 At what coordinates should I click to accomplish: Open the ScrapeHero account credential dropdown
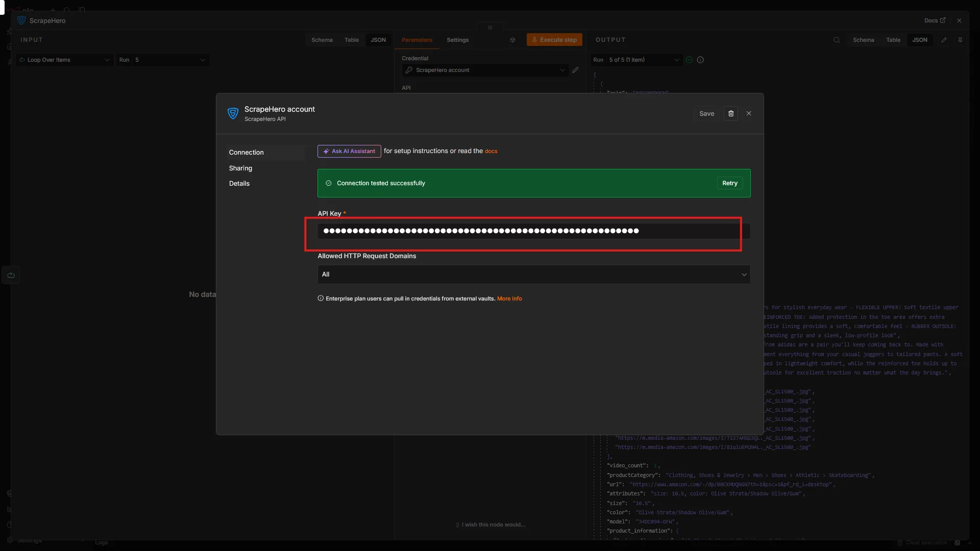pos(485,70)
